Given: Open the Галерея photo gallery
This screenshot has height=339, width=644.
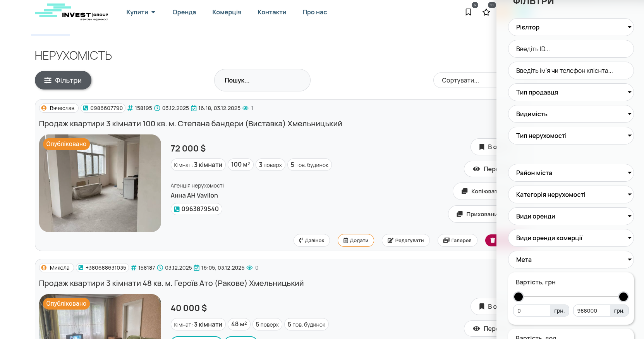Looking at the screenshot, I should [x=457, y=241].
